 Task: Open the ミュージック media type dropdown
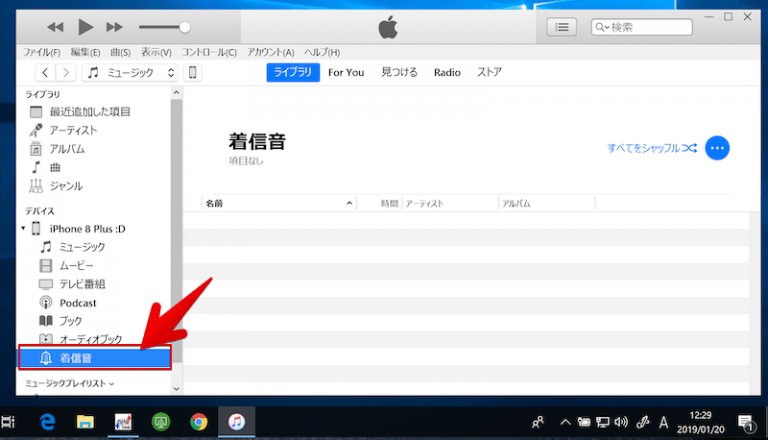coord(129,73)
